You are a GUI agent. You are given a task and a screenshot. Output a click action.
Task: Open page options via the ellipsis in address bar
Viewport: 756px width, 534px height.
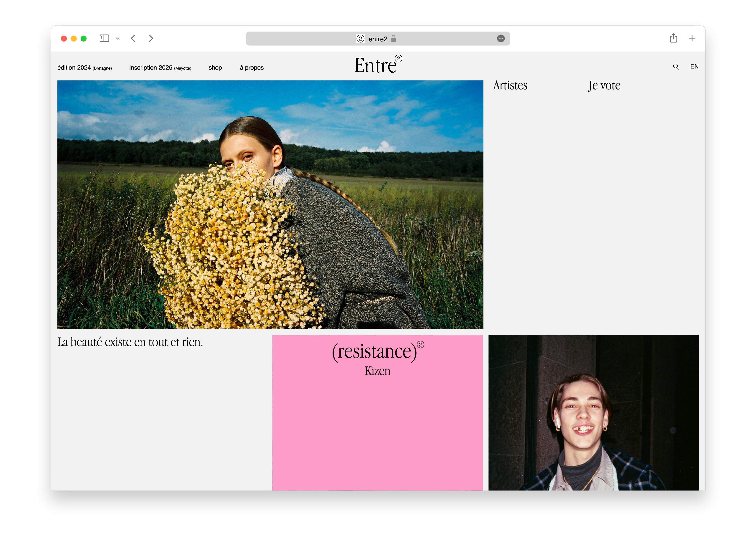pos(501,38)
